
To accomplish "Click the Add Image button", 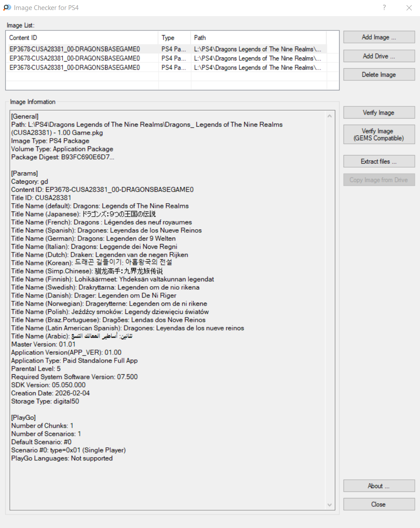I will pyautogui.click(x=379, y=37).
